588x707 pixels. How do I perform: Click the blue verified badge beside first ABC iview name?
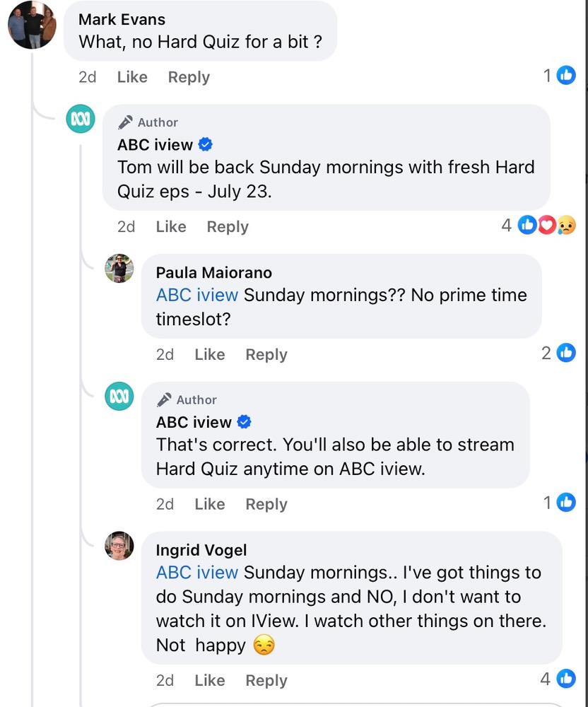click(206, 145)
